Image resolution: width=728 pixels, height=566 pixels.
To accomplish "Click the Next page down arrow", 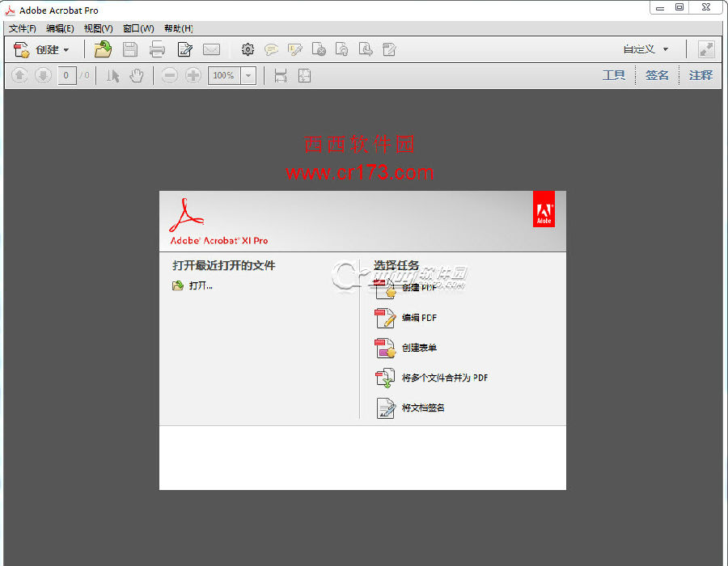I will [43, 75].
